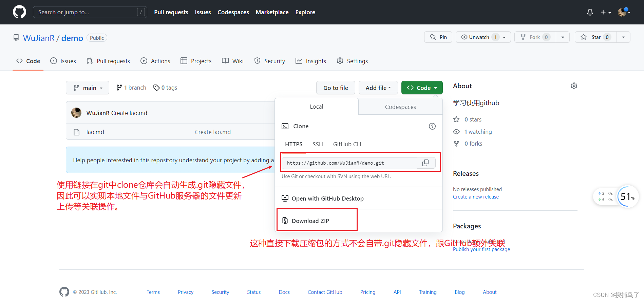Viewport: 644px width, 301px height.
Task: Open the repository Security tab
Action: pyautogui.click(x=270, y=61)
